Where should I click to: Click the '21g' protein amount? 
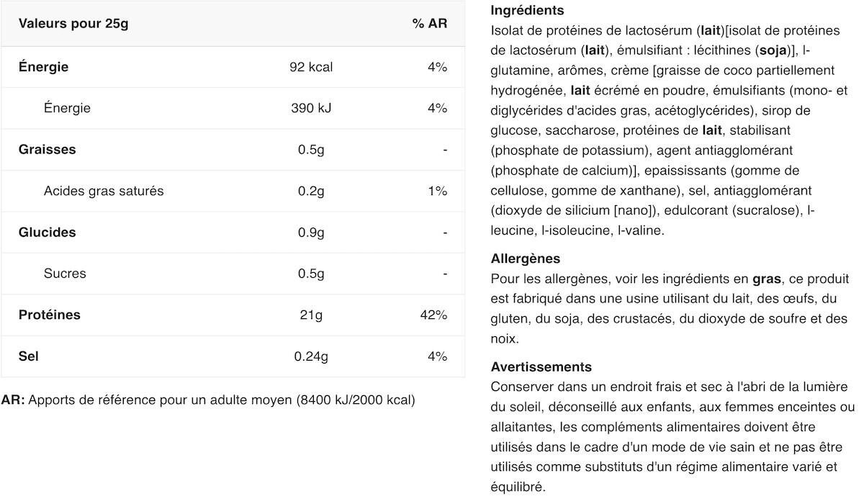(311, 315)
